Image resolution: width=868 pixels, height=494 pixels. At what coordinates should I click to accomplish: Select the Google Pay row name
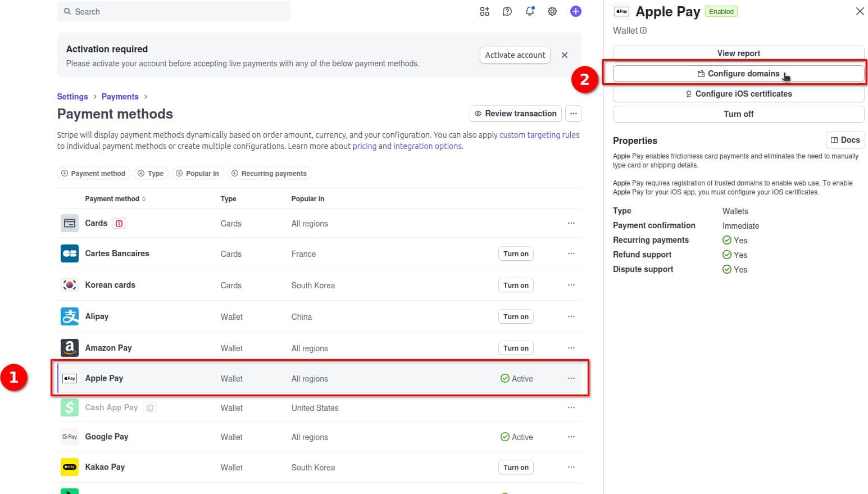(107, 437)
